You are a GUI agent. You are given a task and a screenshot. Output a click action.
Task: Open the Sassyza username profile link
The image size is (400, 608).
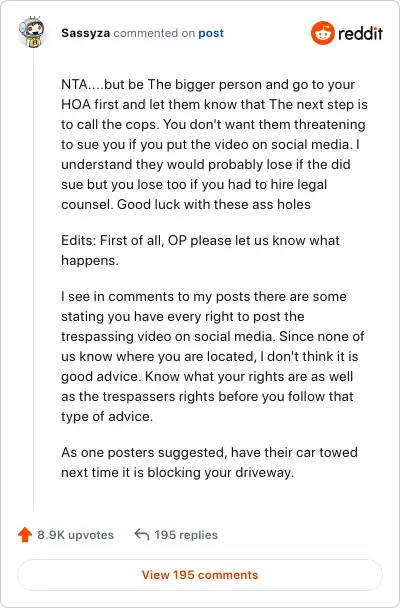click(86, 33)
